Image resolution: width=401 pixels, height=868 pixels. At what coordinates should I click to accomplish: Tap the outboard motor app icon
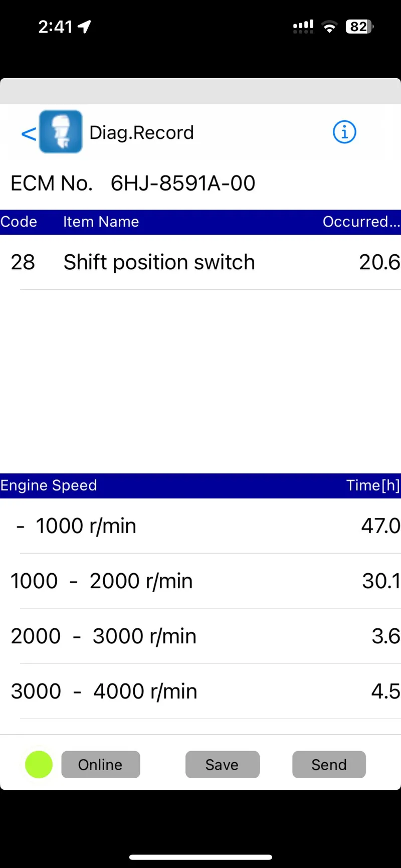point(61,131)
